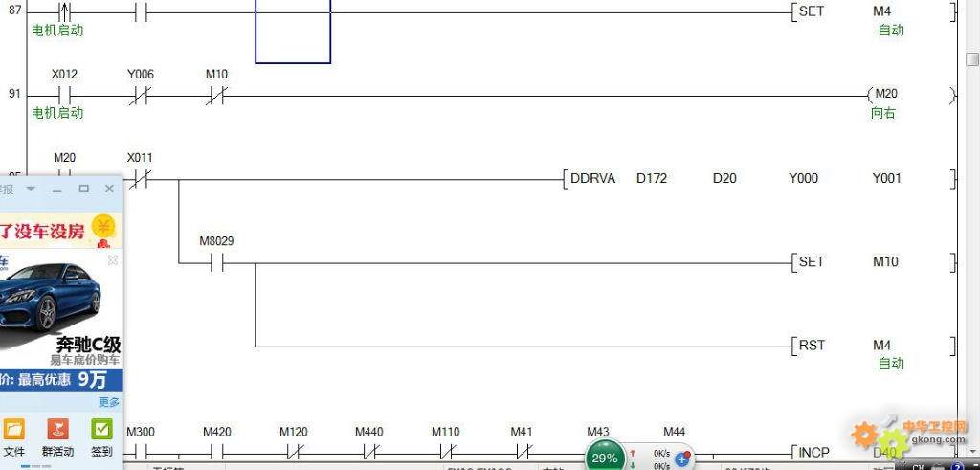Select the rising-edge contact on step 87
This screenshot has width=980, height=470.
(65, 11)
